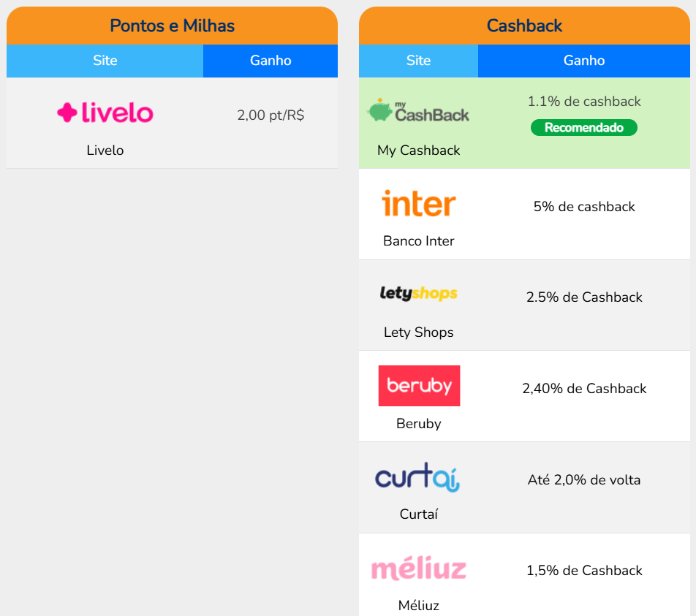Click the Site column header under Cashback
696x616 pixels.
coord(418,61)
